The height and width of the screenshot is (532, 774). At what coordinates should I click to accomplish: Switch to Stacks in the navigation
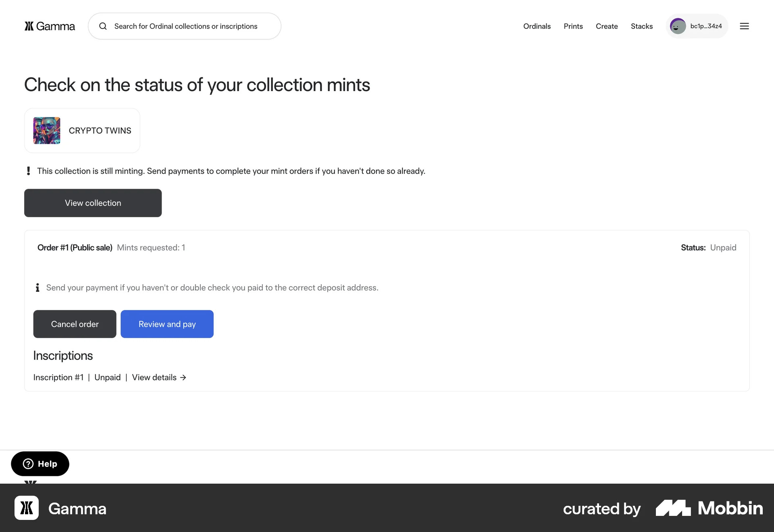point(641,26)
